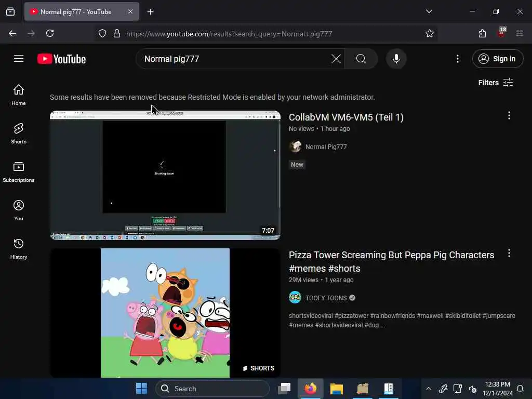This screenshot has height=399, width=532.
Task: Click the Normal Pig777 channel avatar
Action: click(x=295, y=147)
